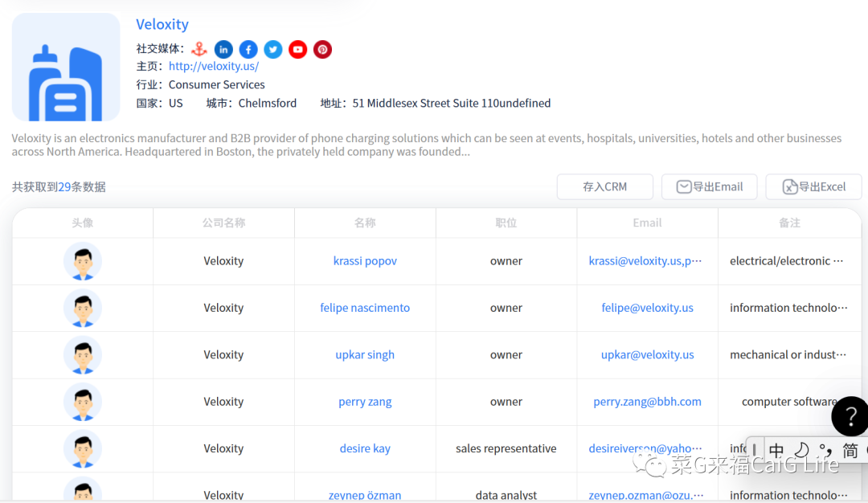Screen dimensions: 868x503
Task: Click avatar of desire kay
Action: [83, 449]
